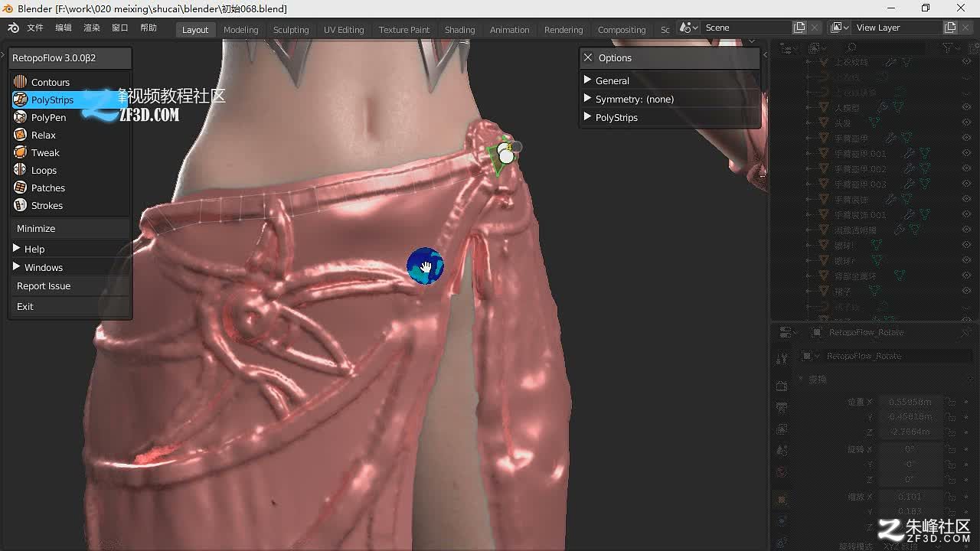Expand the General options section
The image size is (980, 551).
(x=670, y=80)
